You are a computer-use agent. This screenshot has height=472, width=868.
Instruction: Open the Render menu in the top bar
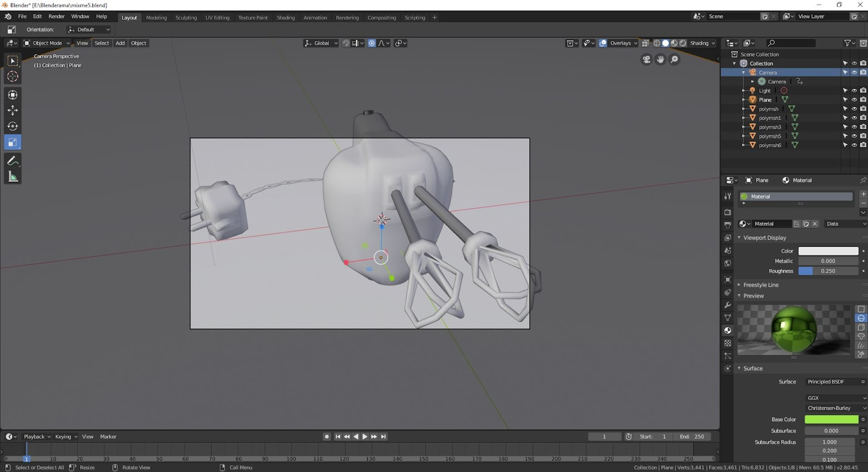[56, 16]
